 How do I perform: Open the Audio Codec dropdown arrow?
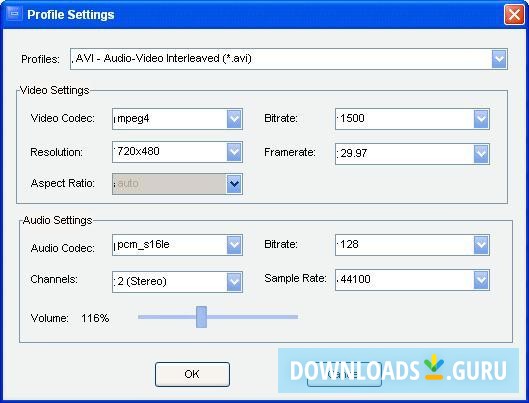click(x=234, y=245)
